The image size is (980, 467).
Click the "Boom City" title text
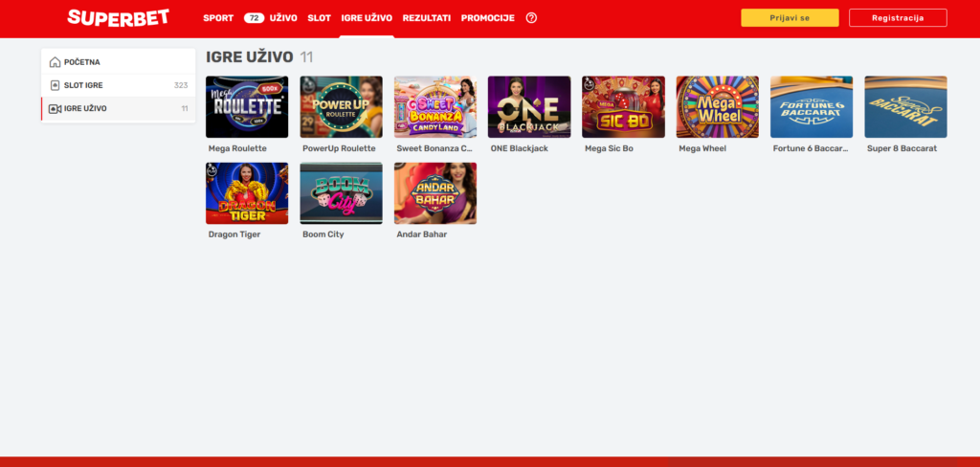pyautogui.click(x=323, y=234)
